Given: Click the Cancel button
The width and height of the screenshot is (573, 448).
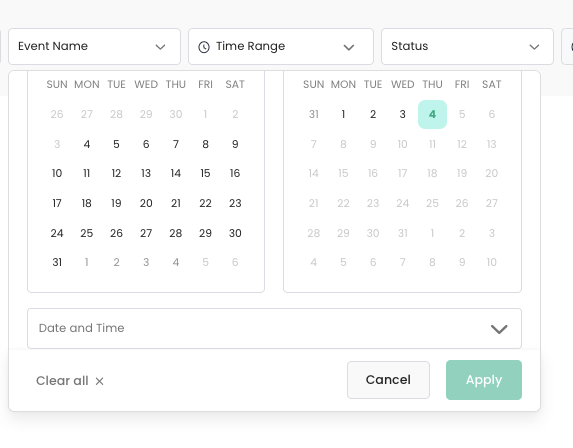Looking at the screenshot, I should (388, 380).
